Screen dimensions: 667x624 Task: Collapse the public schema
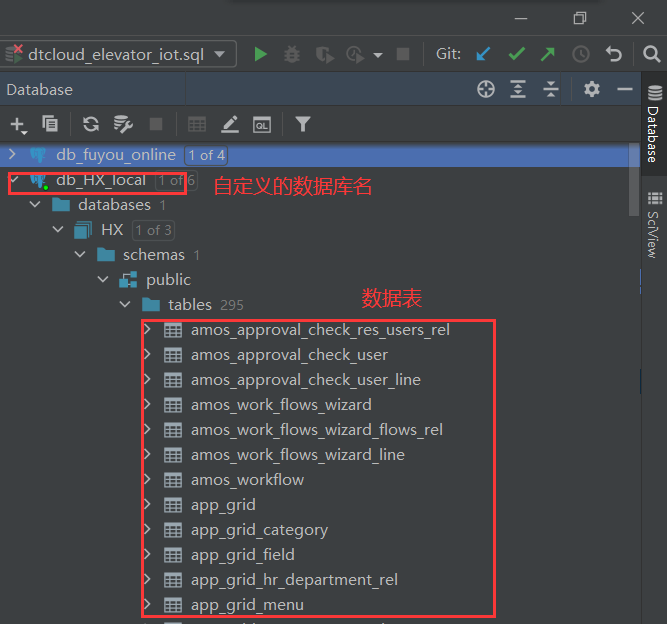103,279
